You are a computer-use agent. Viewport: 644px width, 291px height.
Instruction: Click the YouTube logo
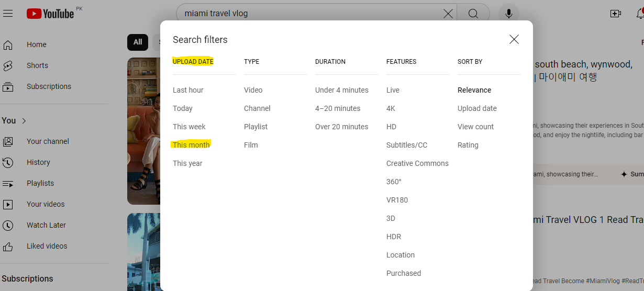click(x=50, y=14)
